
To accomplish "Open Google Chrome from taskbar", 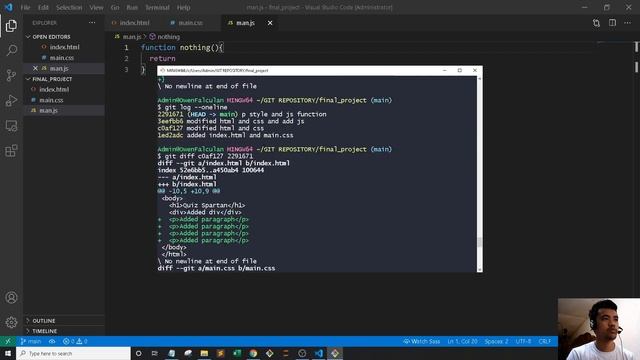I will (x=253, y=353).
